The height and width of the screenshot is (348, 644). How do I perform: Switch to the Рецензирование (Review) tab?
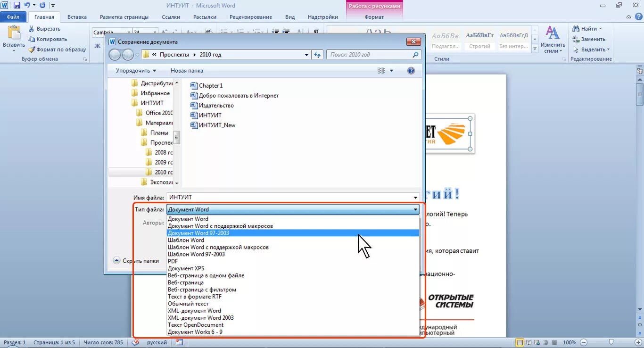point(250,17)
